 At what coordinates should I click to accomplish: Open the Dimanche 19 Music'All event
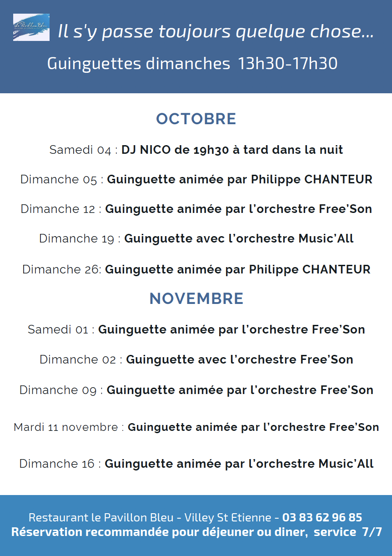[x=196, y=238]
